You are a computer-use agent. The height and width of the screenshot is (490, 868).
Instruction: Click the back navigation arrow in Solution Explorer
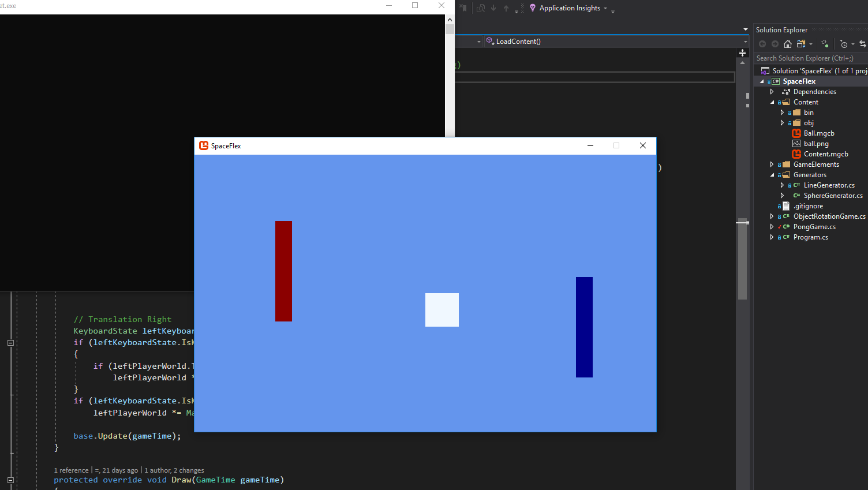coord(762,44)
